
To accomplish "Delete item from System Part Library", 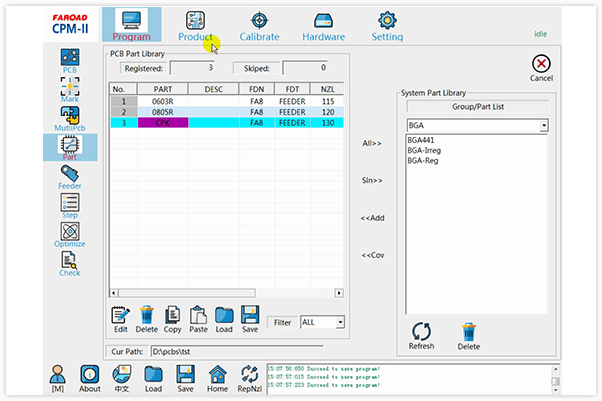I will (468, 336).
